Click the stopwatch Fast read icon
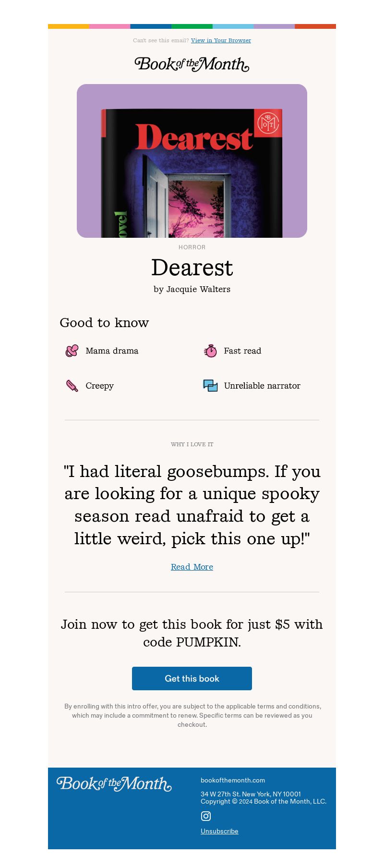 pos(210,351)
